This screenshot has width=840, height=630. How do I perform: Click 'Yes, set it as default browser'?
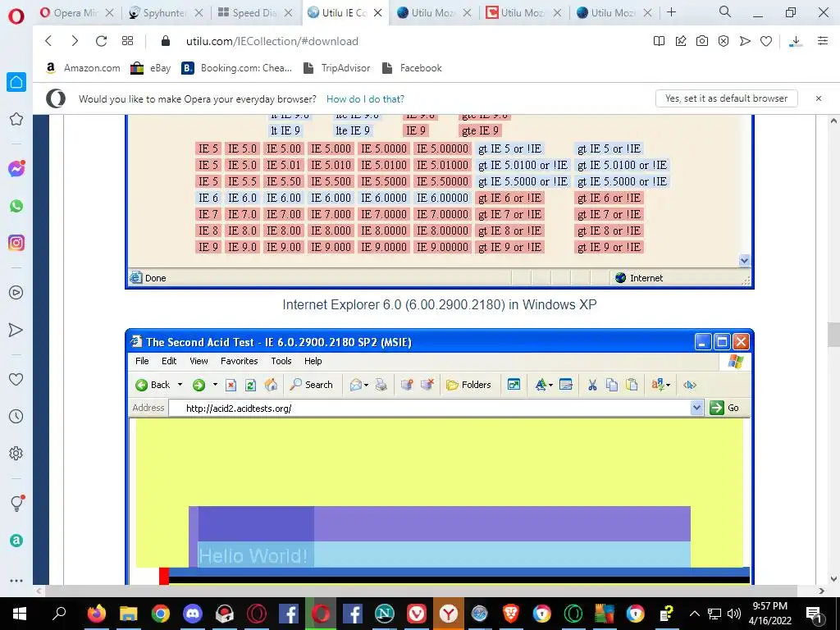click(727, 98)
